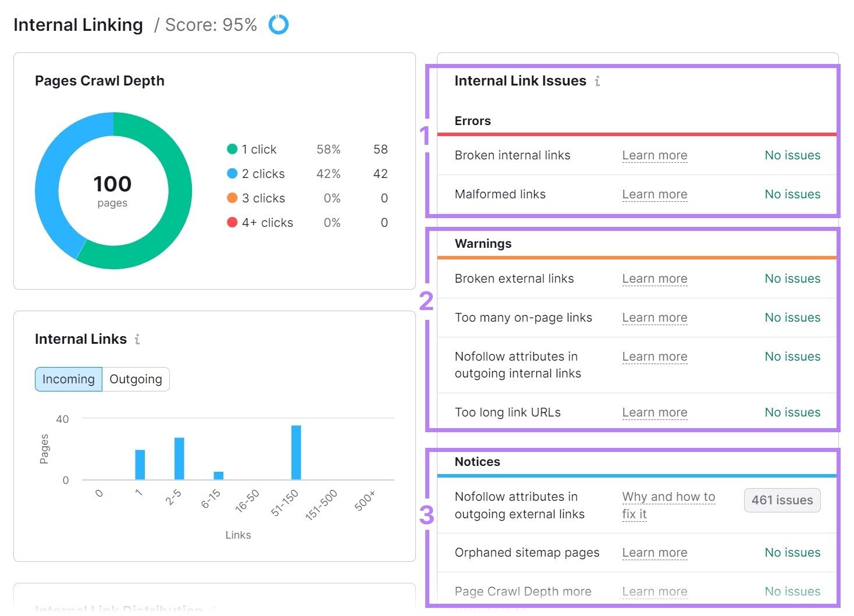Click the 51-150 links bar in chart

coord(296,453)
